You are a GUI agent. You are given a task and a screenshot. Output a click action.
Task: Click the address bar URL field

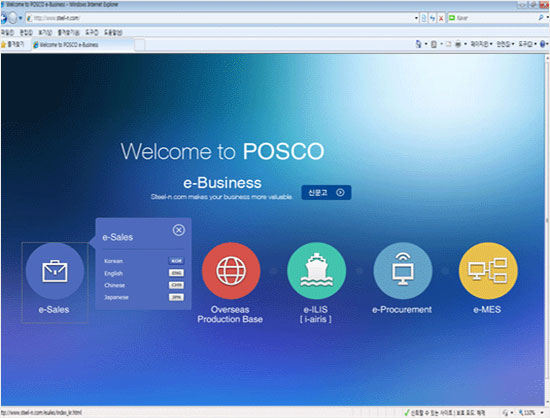[x=219, y=18]
